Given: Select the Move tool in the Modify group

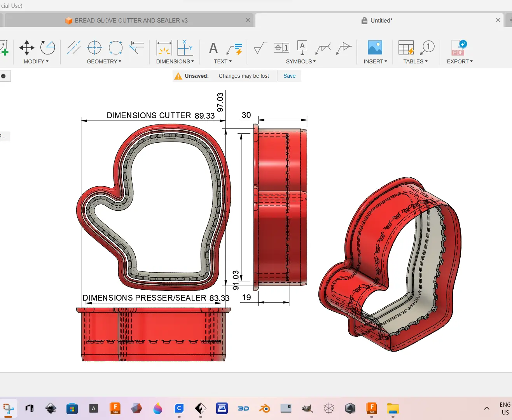Looking at the screenshot, I should pos(27,47).
